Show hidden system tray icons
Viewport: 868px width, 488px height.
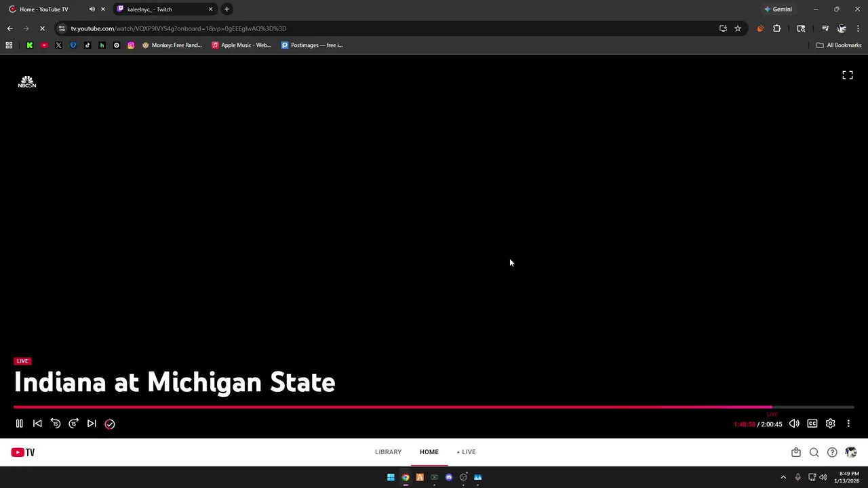tap(783, 477)
